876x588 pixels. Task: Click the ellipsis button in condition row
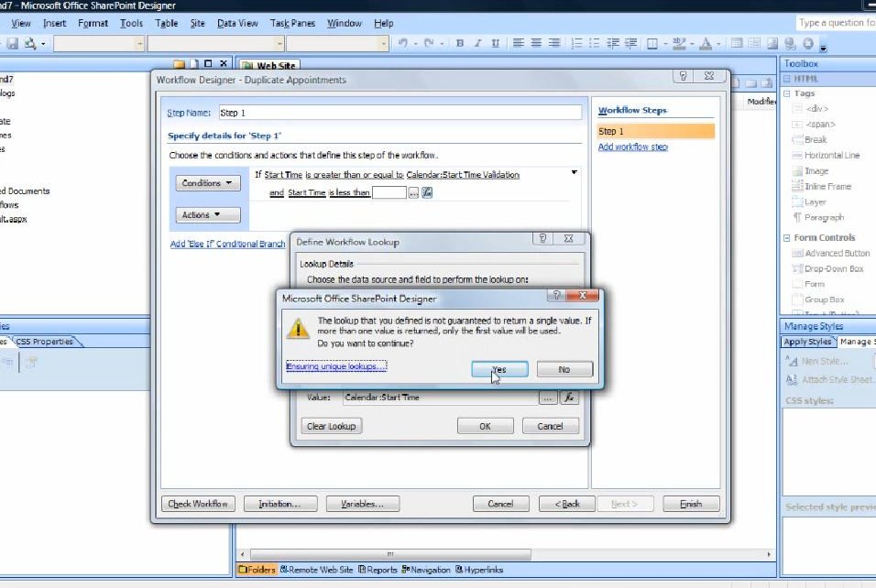point(413,192)
